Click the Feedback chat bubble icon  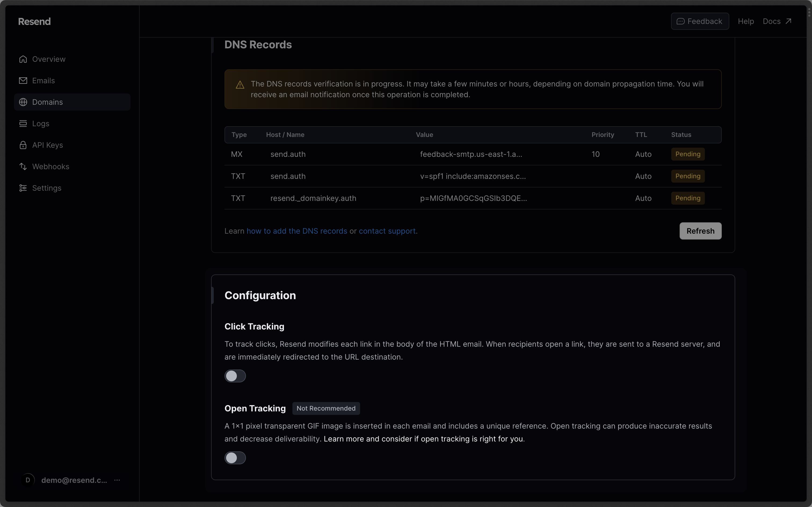click(x=680, y=21)
